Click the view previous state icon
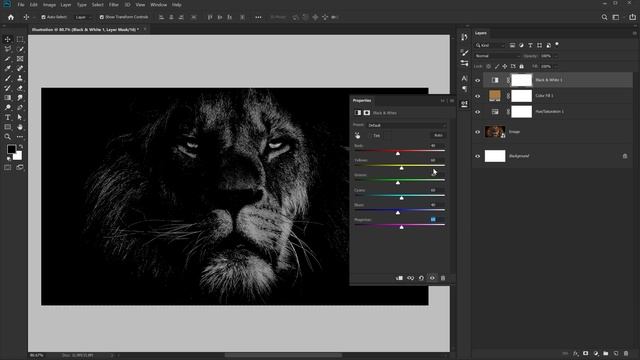 (410, 278)
